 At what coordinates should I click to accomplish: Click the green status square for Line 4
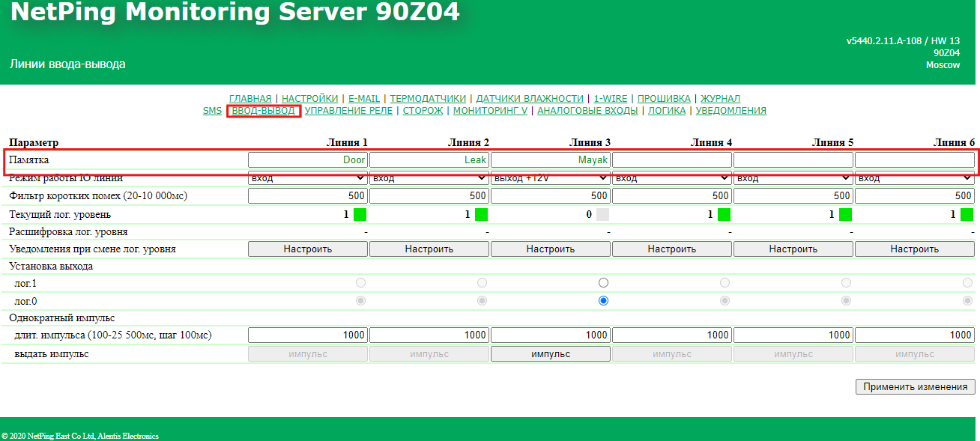coord(724,214)
